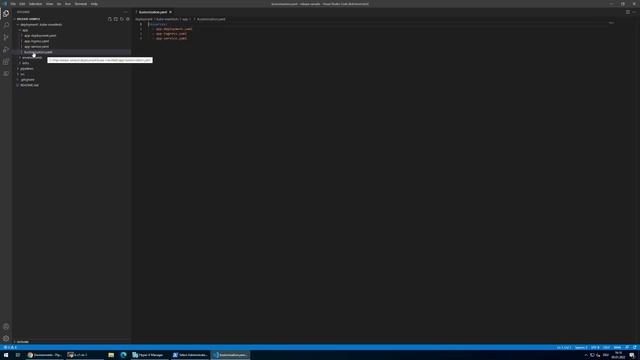
Task: Click the Ln, Col cursor position status item
Action: click(x=564, y=347)
